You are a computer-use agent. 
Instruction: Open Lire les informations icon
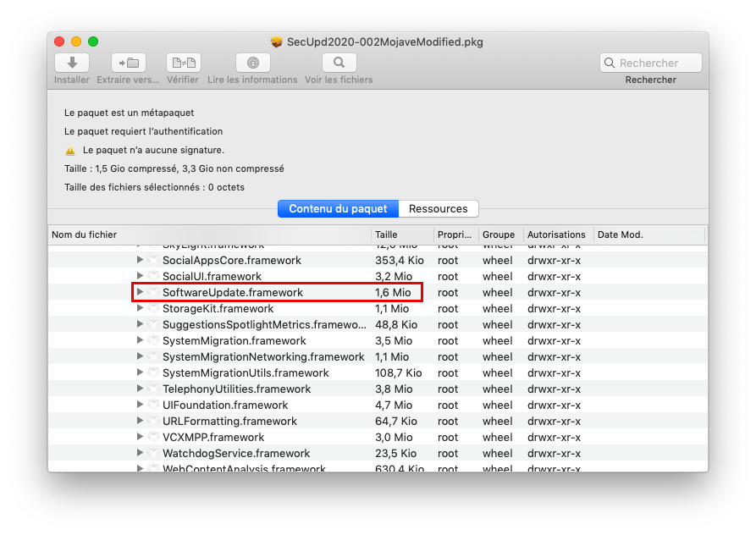point(253,63)
